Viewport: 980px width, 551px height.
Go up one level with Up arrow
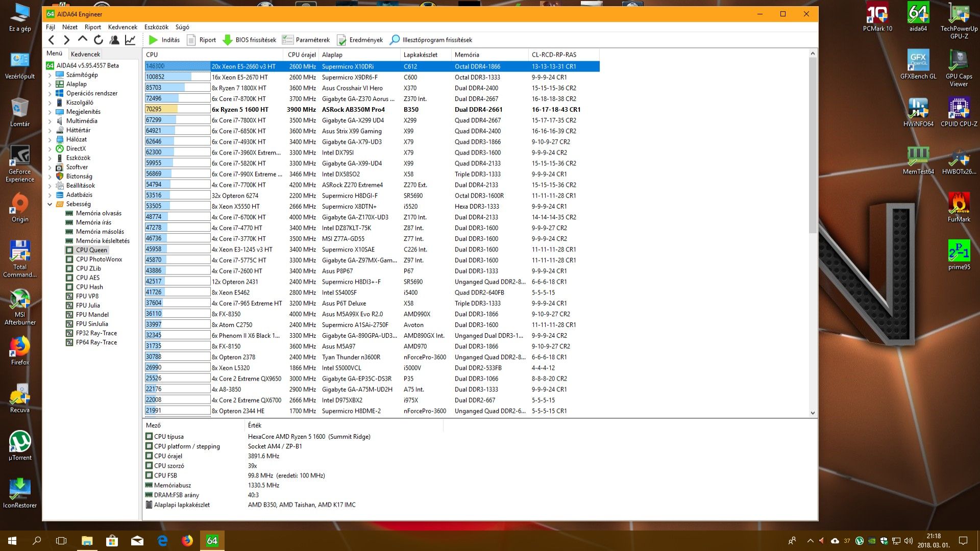coord(83,39)
